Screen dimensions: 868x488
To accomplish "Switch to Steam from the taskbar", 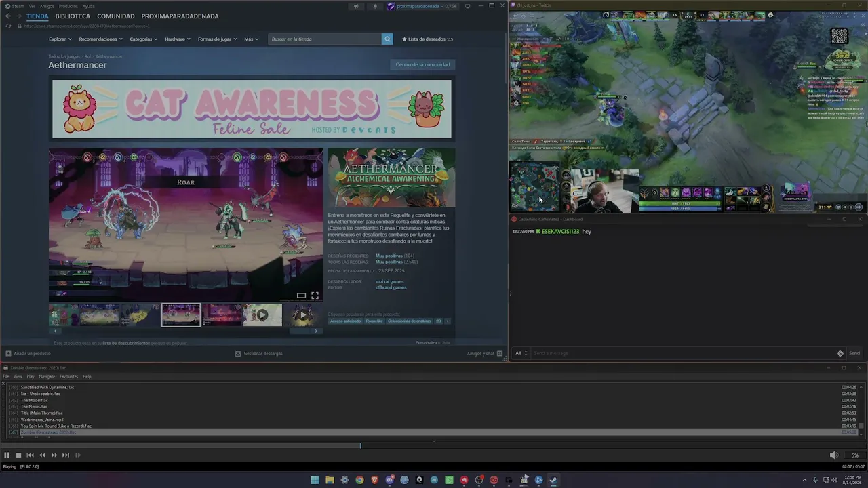I will pyautogui.click(x=553, y=481).
